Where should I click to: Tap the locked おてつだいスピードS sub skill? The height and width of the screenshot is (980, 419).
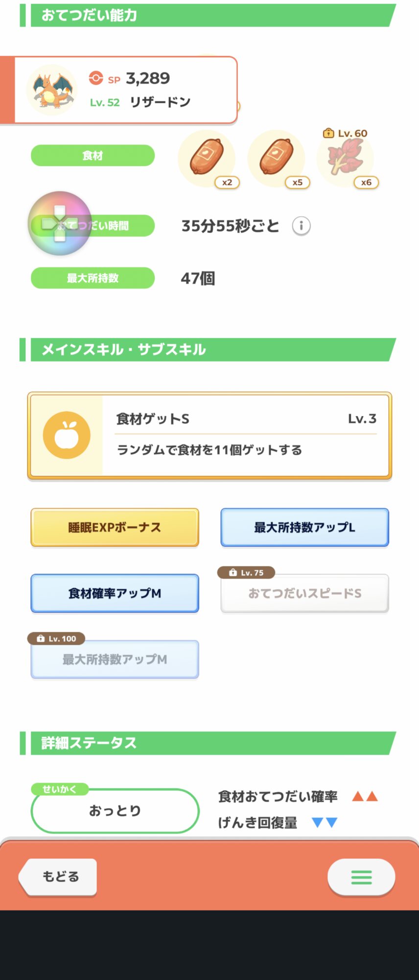pyautogui.click(x=304, y=593)
